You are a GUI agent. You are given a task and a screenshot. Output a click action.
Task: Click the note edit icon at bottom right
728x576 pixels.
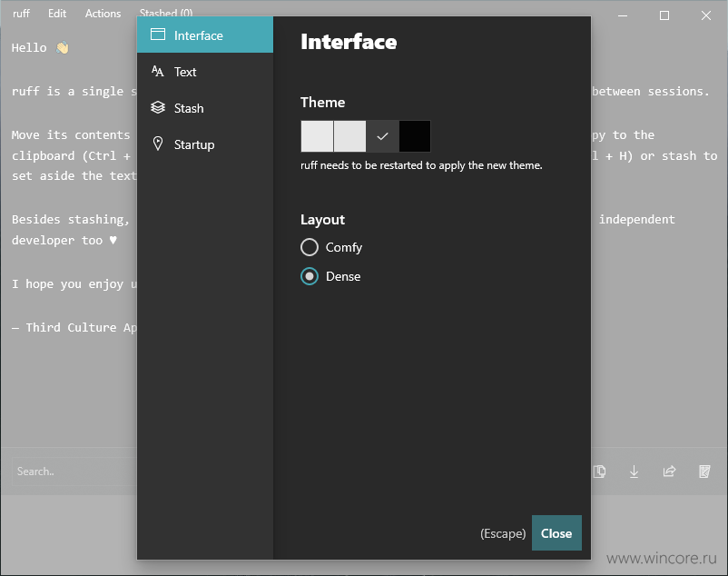(704, 472)
